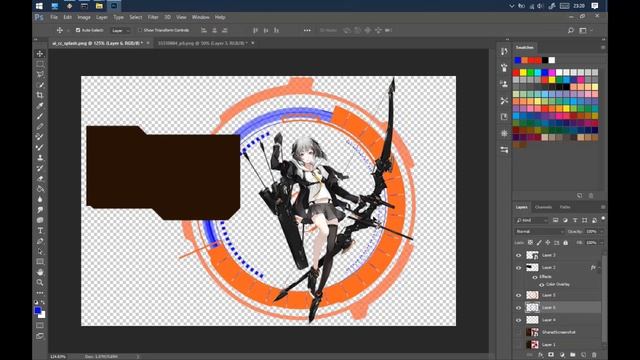Open the Layers panel menu

click(x=603, y=207)
